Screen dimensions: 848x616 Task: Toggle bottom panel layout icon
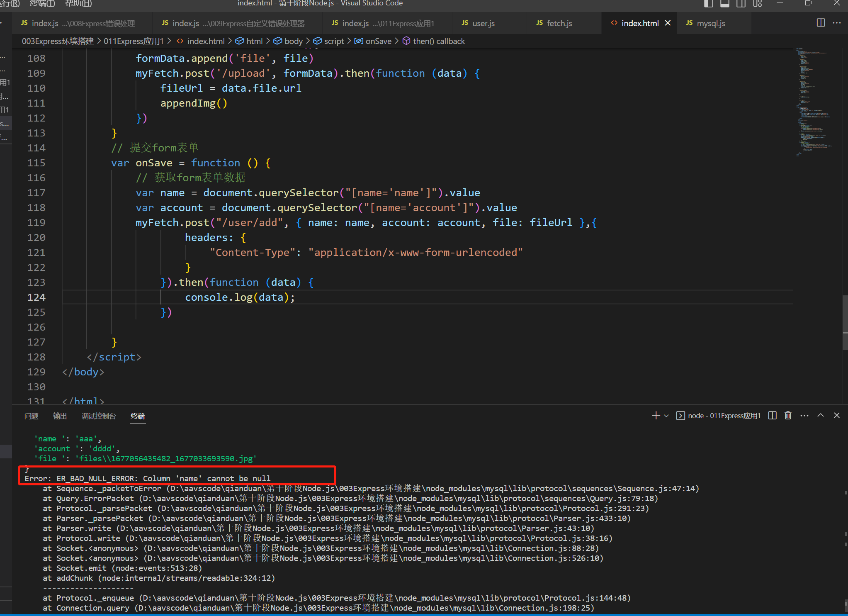coord(725,3)
